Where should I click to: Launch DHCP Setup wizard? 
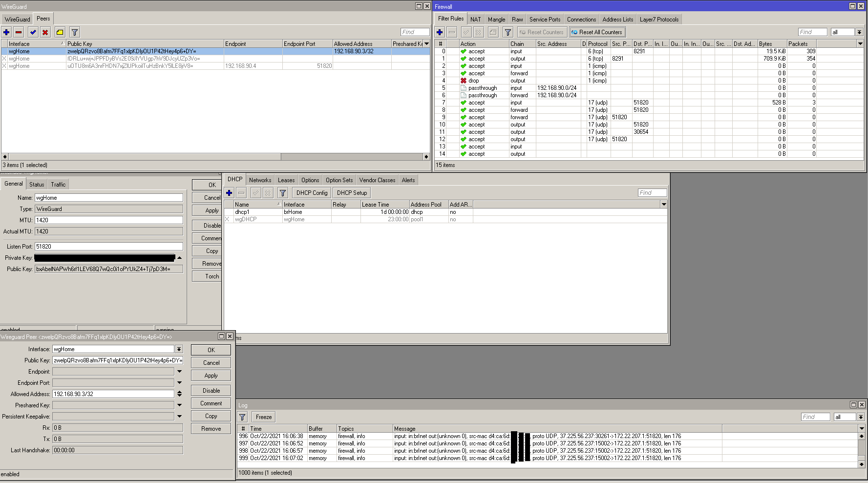coord(352,193)
